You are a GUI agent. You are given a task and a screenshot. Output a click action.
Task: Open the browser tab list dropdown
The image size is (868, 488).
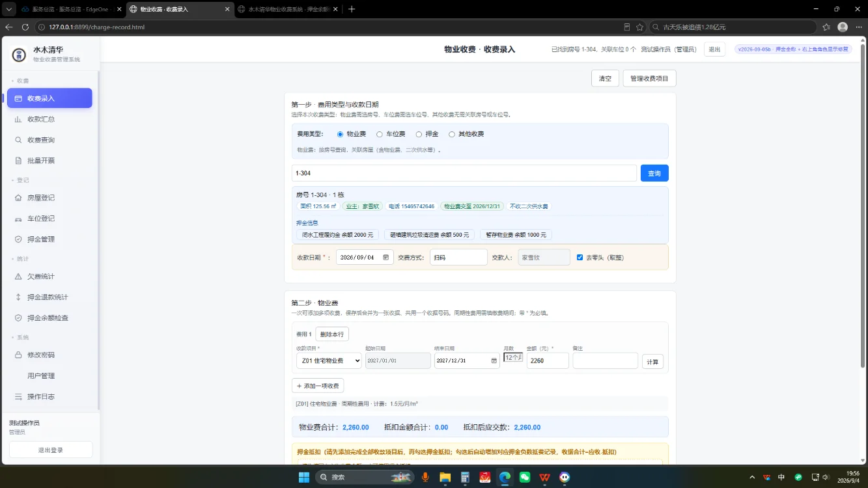pos(8,9)
